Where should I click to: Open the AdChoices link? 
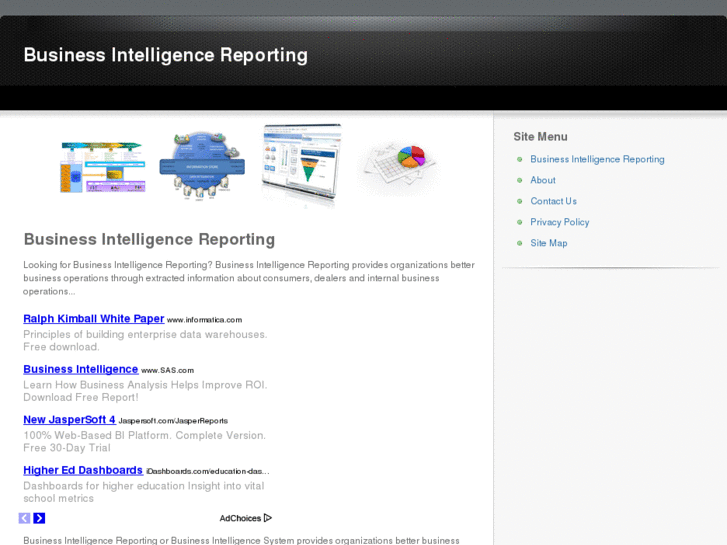246,518
